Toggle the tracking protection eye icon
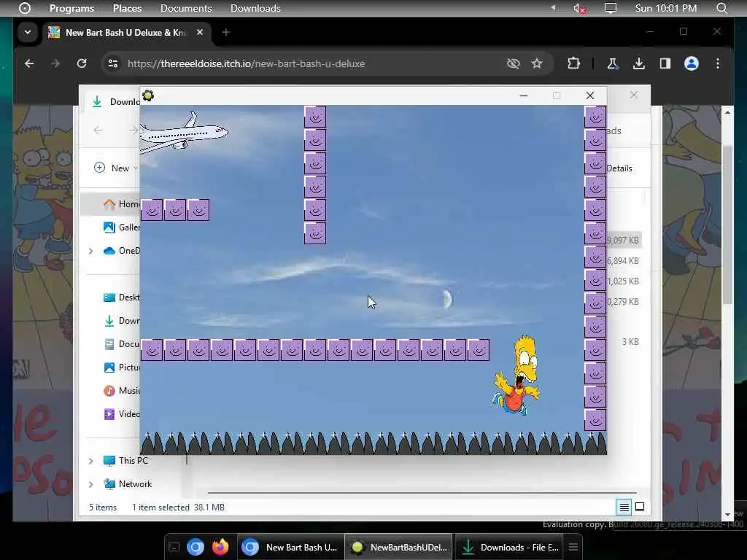747x560 pixels. [x=513, y=63]
